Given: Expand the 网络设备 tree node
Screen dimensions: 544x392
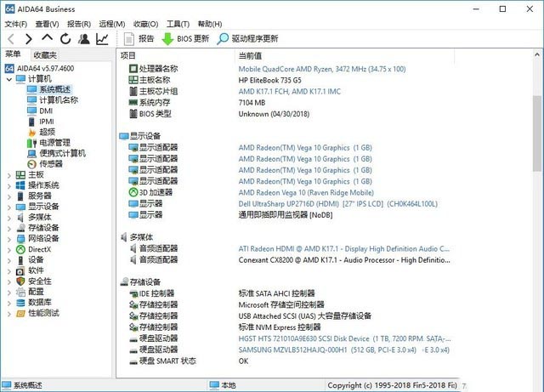Looking at the screenshot, I should 9,239.
